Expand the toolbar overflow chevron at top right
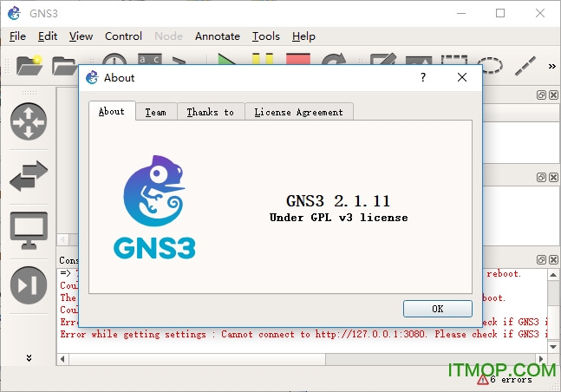The width and height of the screenshot is (561, 392). click(551, 65)
